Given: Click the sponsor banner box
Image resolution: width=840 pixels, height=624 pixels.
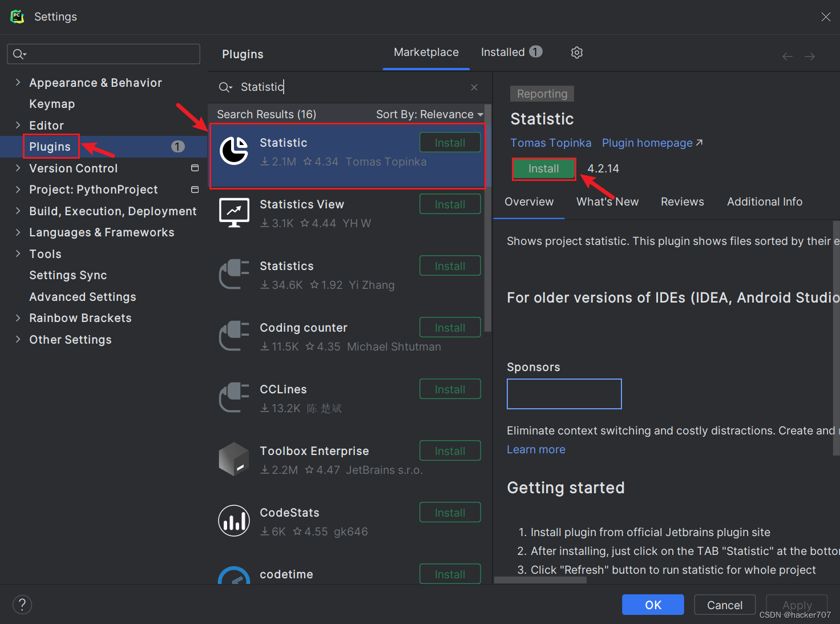Looking at the screenshot, I should [x=564, y=394].
